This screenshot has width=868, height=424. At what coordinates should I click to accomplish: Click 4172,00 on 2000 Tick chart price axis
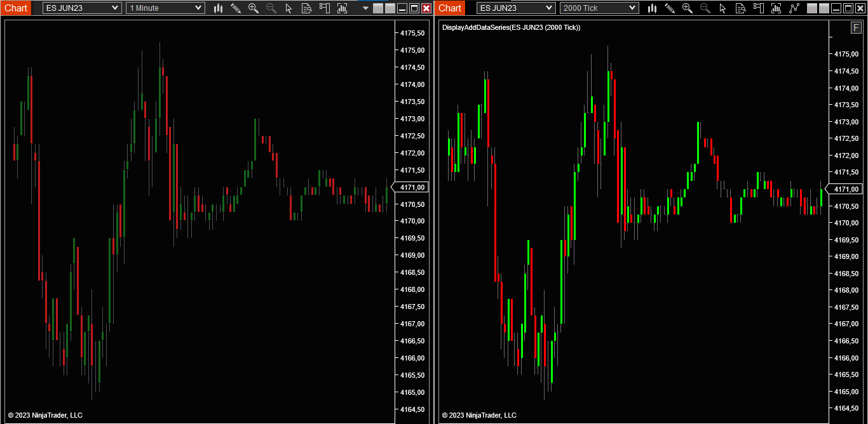[x=846, y=156]
